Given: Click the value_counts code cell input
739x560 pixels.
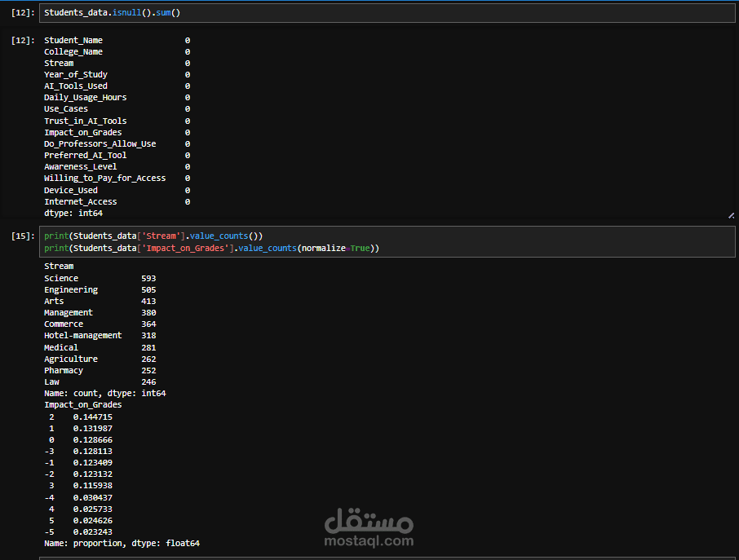Looking at the screenshot, I should point(387,241).
